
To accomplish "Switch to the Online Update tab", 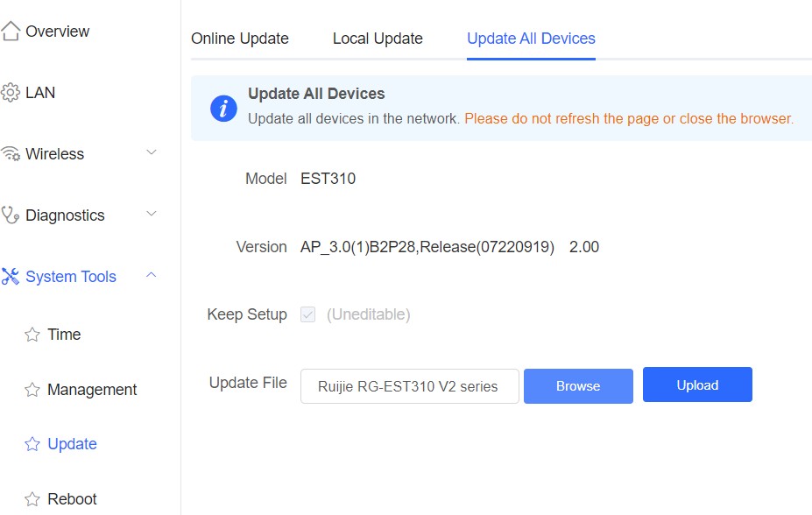I will [x=240, y=39].
